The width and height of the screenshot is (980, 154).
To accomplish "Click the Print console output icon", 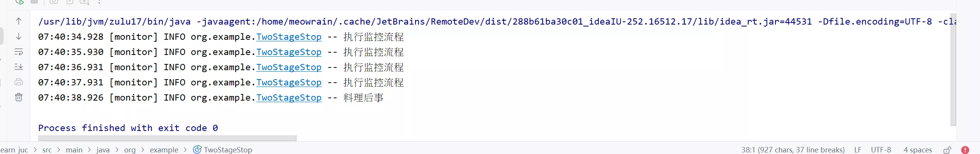I will click(x=19, y=82).
